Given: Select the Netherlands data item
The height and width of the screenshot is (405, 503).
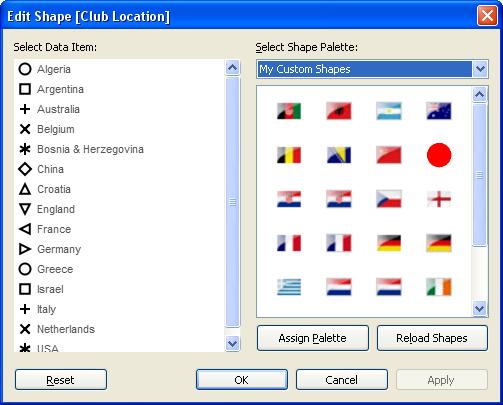Looking at the screenshot, I should 66,329.
